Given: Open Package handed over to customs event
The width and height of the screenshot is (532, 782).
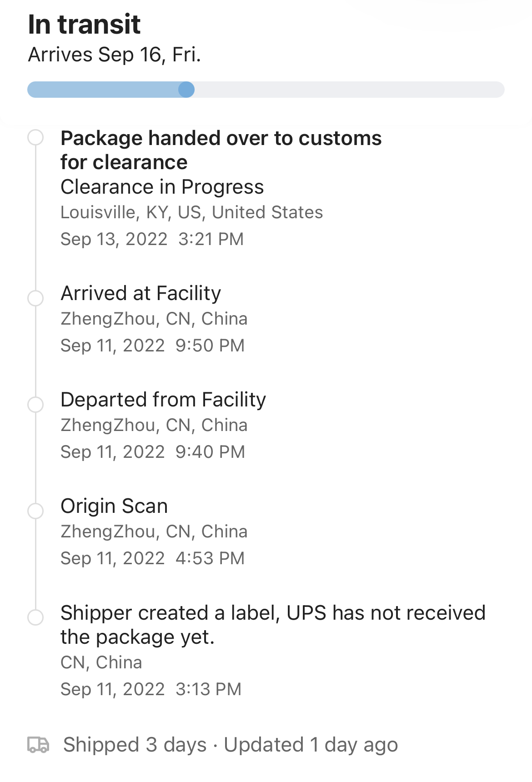Looking at the screenshot, I should coord(221,150).
